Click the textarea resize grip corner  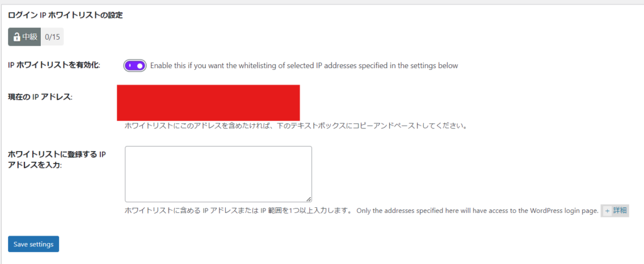[x=308, y=198]
